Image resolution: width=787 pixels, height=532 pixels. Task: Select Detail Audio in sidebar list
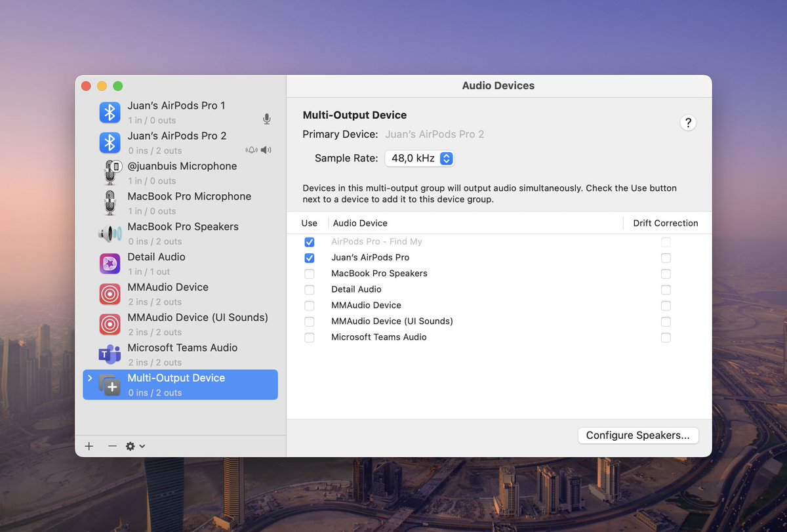[180, 264]
